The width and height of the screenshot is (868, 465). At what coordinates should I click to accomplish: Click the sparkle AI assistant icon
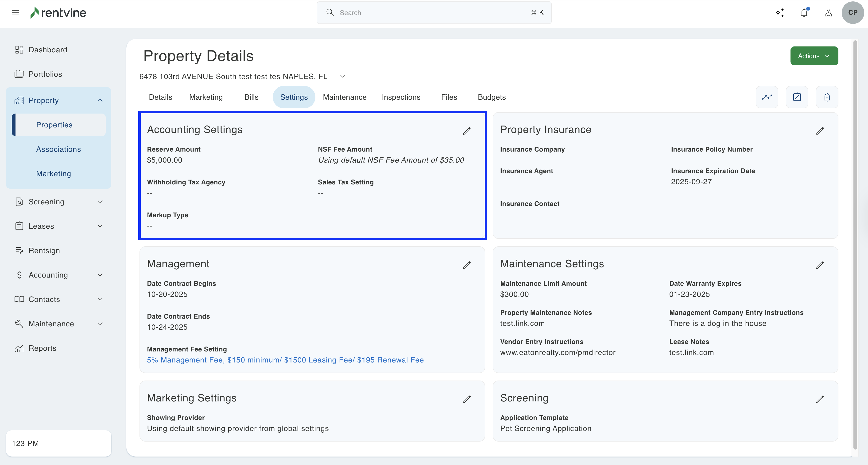pos(780,13)
